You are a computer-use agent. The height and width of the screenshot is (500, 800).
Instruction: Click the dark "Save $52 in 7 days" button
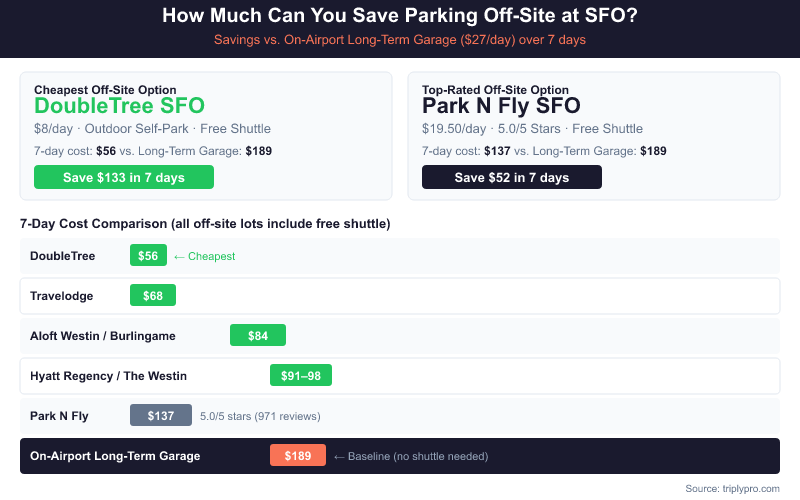(x=512, y=177)
